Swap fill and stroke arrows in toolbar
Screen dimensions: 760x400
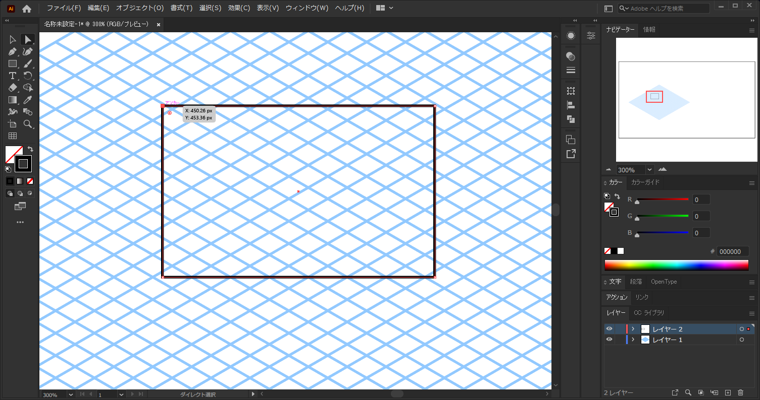pos(30,149)
